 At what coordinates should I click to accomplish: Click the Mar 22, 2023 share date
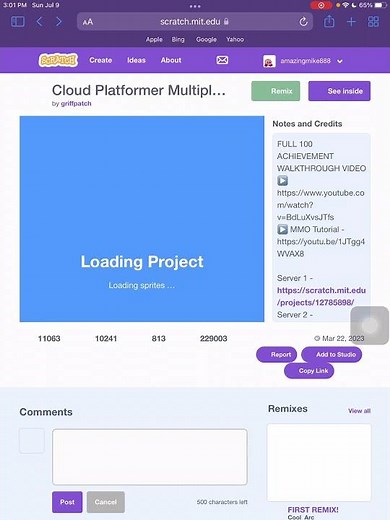click(339, 338)
